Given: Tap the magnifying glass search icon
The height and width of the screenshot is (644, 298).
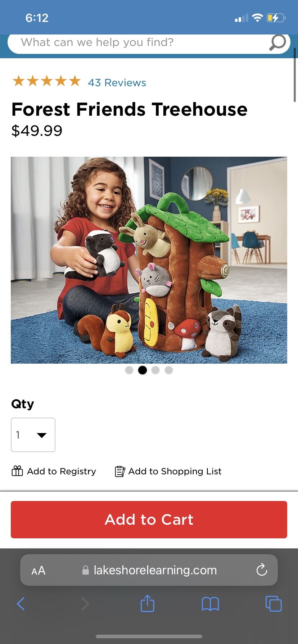Looking at the screenshot, I should (x=277, y=43).
